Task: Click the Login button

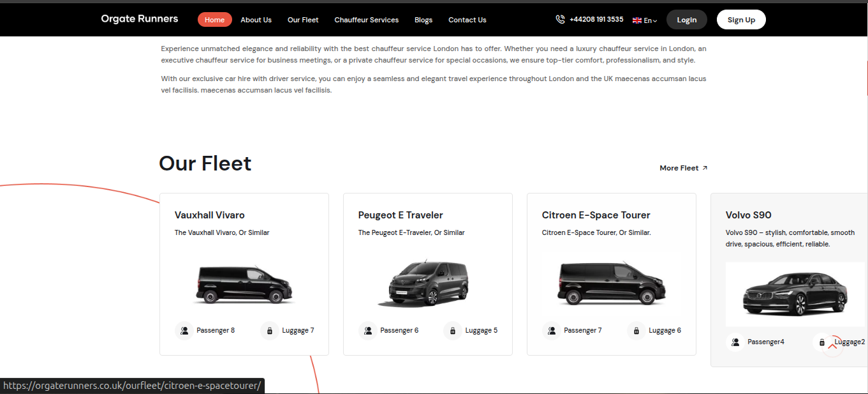Action: [x=686, y=20]
